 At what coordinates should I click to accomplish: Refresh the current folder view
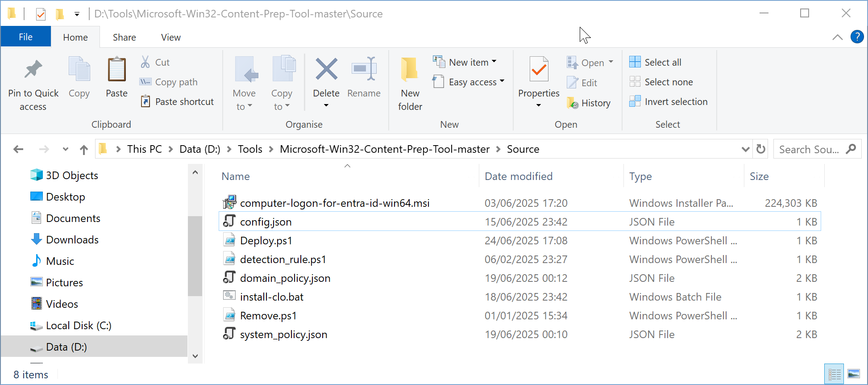click(761, 149)
